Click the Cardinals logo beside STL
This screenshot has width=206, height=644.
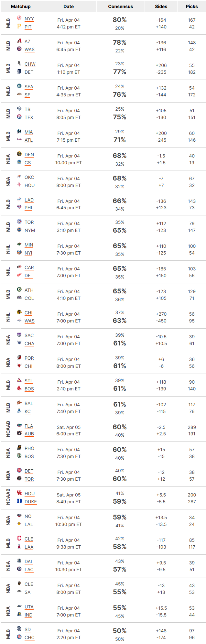(19, 380)
